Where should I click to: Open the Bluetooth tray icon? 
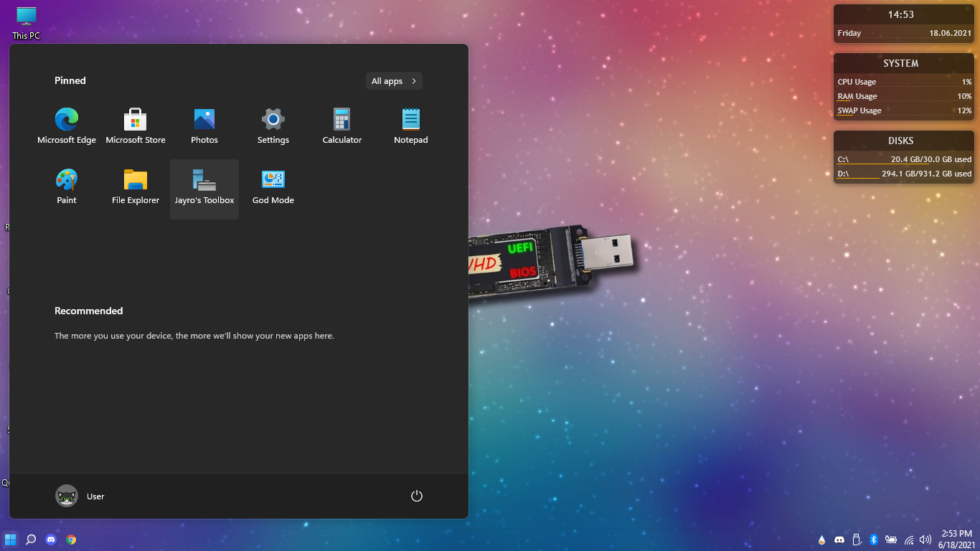(x=874, y=540)
